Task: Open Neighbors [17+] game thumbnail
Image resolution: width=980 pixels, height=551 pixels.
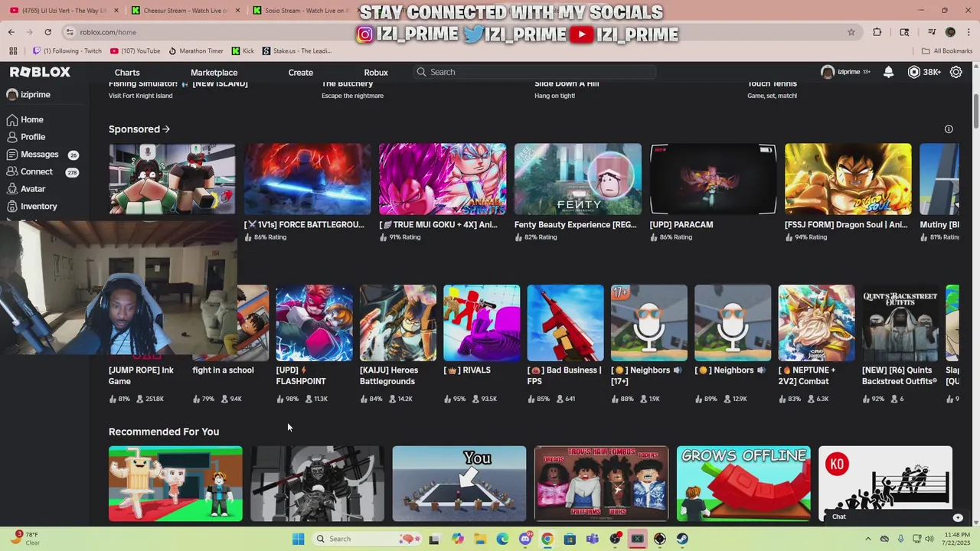Action: coord(649,323)
